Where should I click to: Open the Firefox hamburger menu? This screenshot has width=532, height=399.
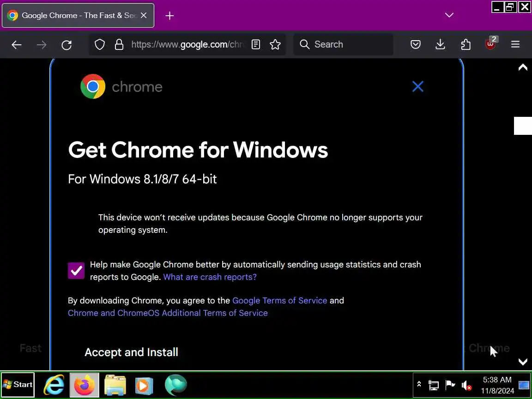(x=515, y=44)
